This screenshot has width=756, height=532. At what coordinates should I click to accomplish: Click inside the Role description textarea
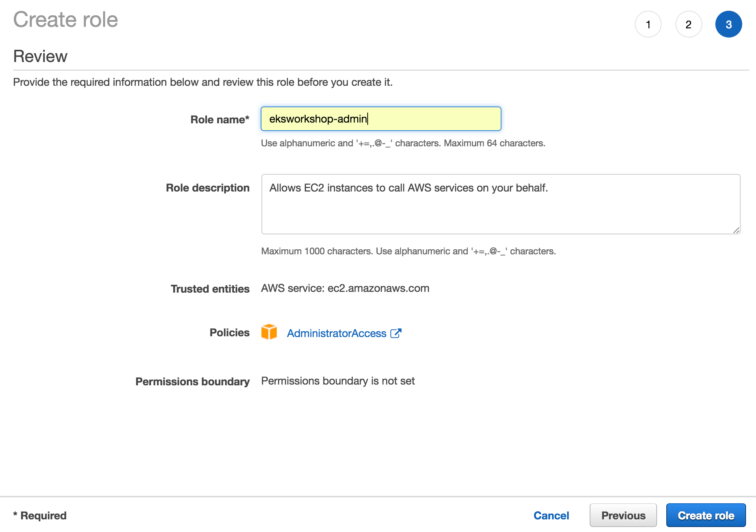point(500,207)
